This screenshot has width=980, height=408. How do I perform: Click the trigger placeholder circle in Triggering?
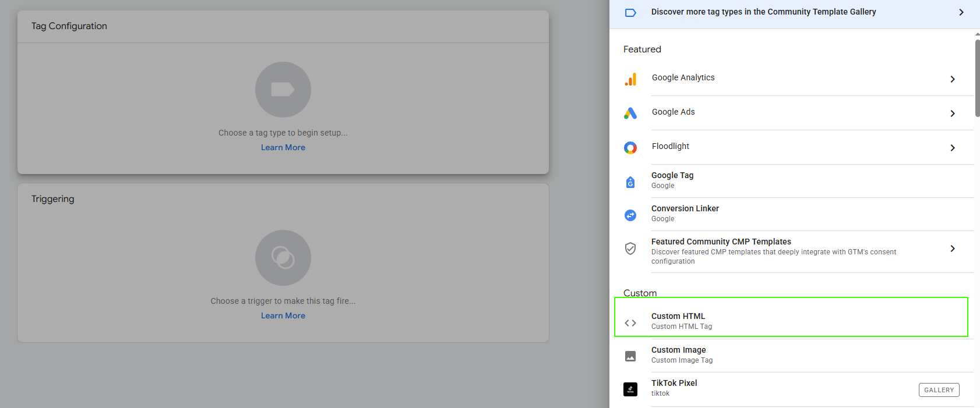[x=283, y=258]
